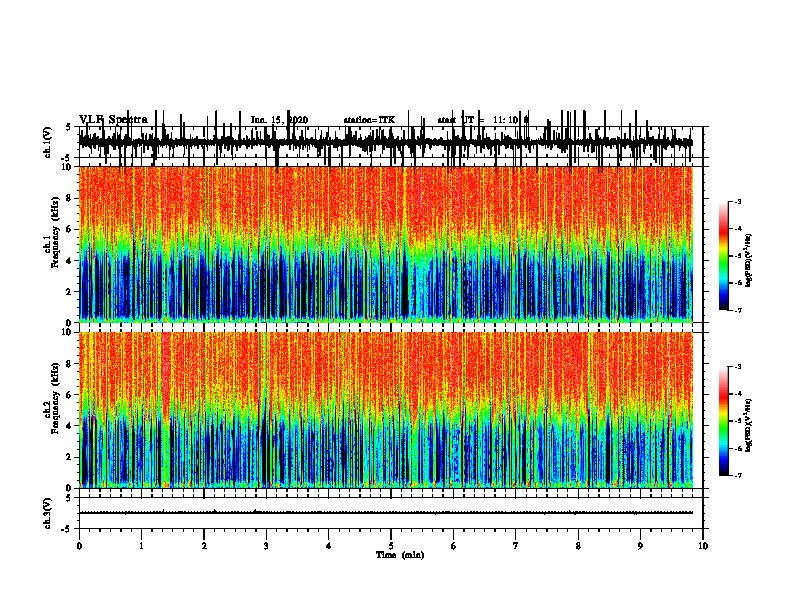Click the '4' kHz tick of ch.2 spectrogram
The image size is (792, 612).
(71, 426)
